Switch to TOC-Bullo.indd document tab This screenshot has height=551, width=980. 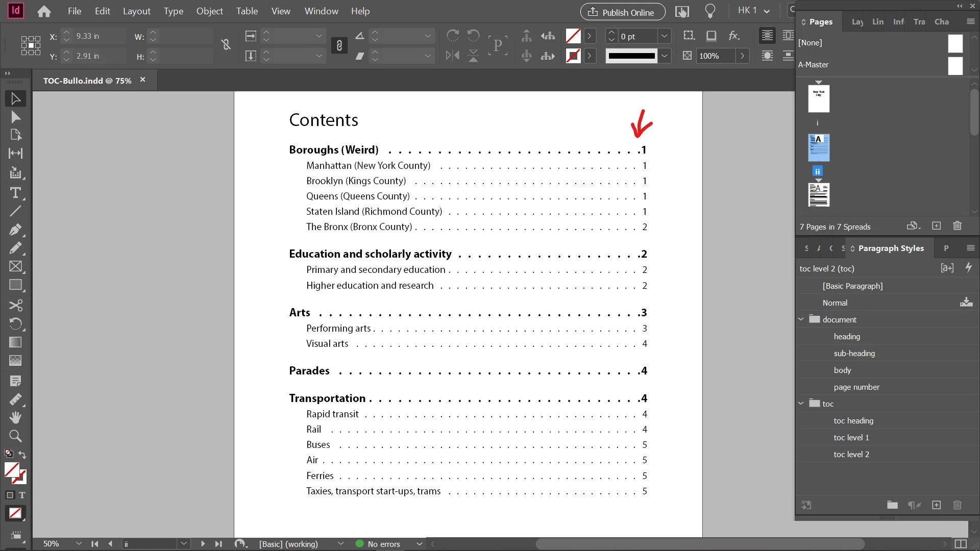(x=87, y=81)
